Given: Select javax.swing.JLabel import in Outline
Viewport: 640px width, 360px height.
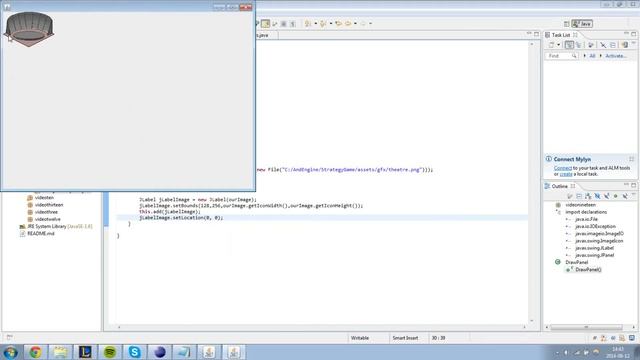Looking at the screenshot, I should [594, 248].
